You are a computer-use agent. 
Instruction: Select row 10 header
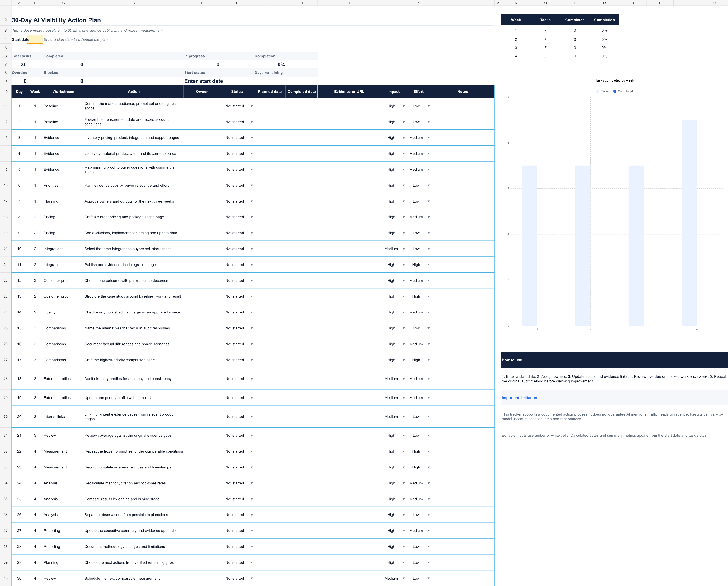click(6, 92)
